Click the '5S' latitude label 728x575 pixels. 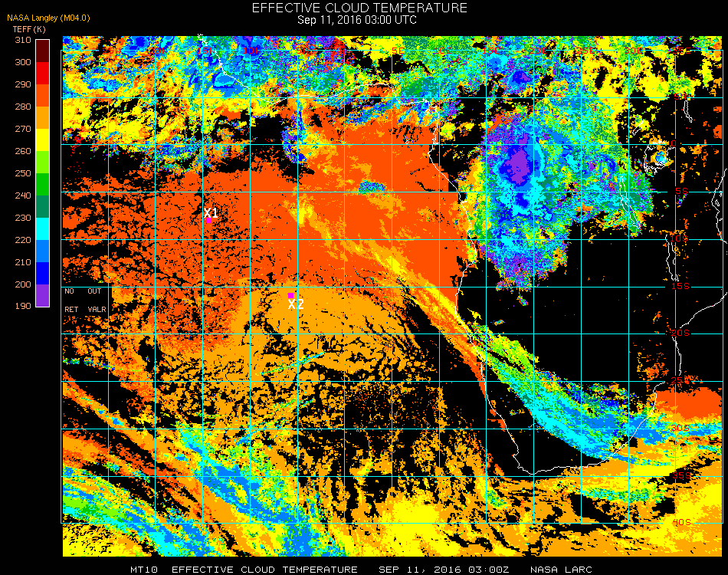tap(681, 192)
